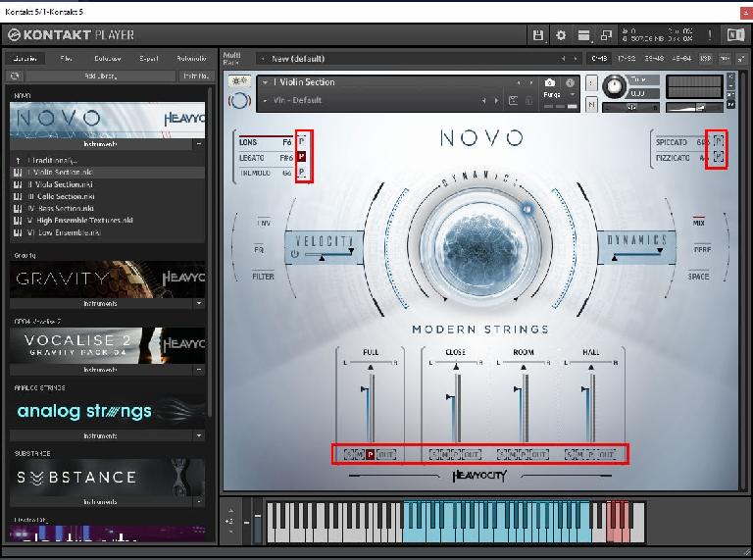
Task: Toggle solo S on HALL mic channel
Action: (x=570, y=454)
